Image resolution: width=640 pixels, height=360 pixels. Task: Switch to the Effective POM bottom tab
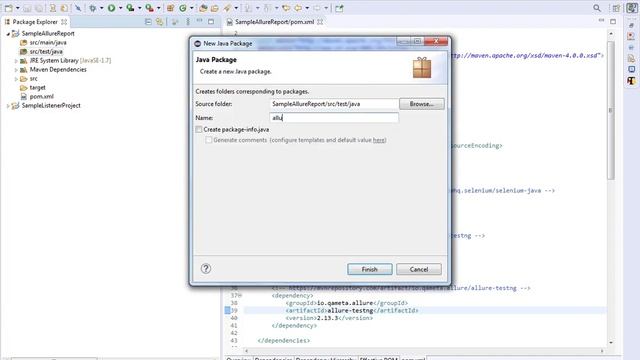[379, 358]
